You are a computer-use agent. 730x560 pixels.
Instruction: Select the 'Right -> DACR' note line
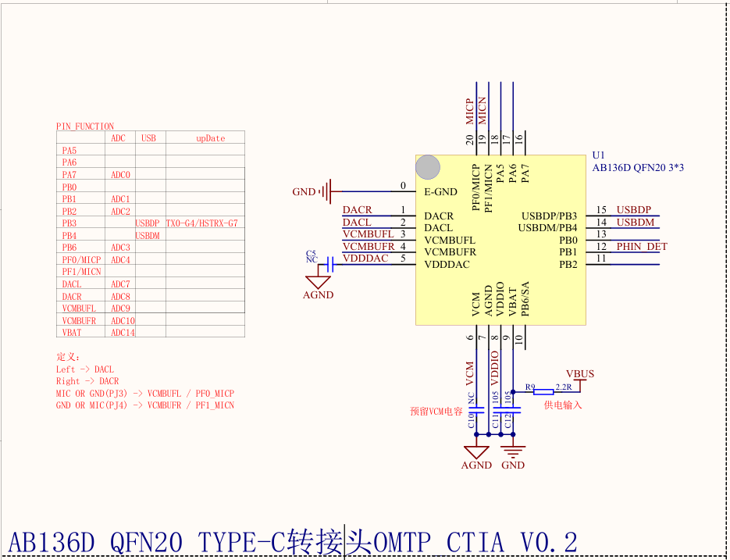click(x=87, y=381)
